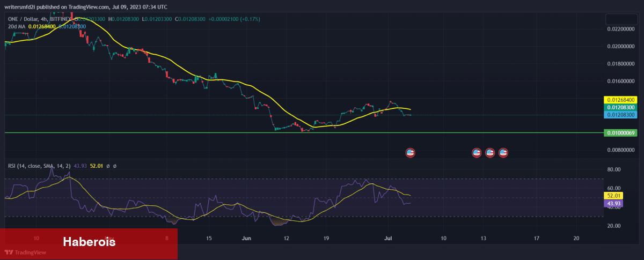644x260 pixels.
Task: Click the yellow 52.01 RSI axis label
Action: pyautogui.click(x=613, y=196)
